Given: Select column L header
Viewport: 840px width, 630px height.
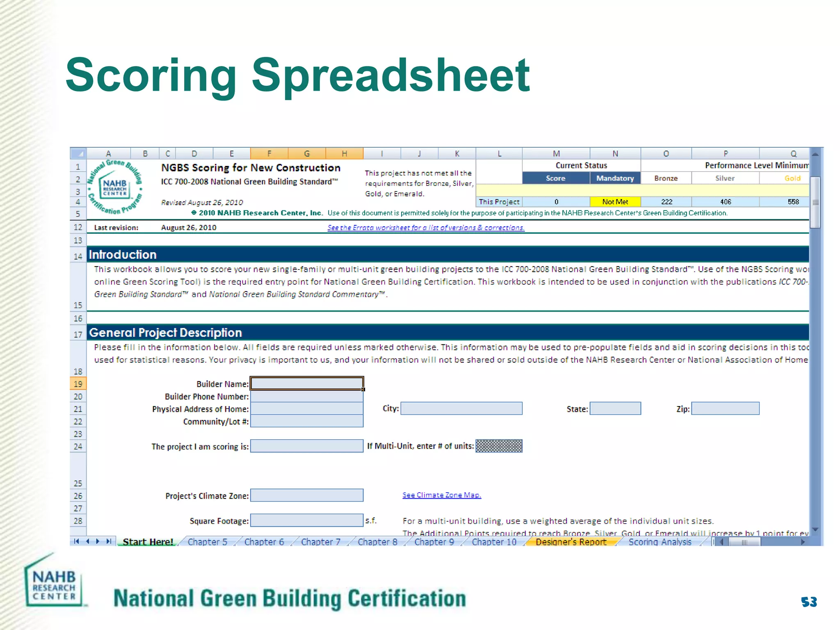Looking at the screenshot, I should click(499, 153).
